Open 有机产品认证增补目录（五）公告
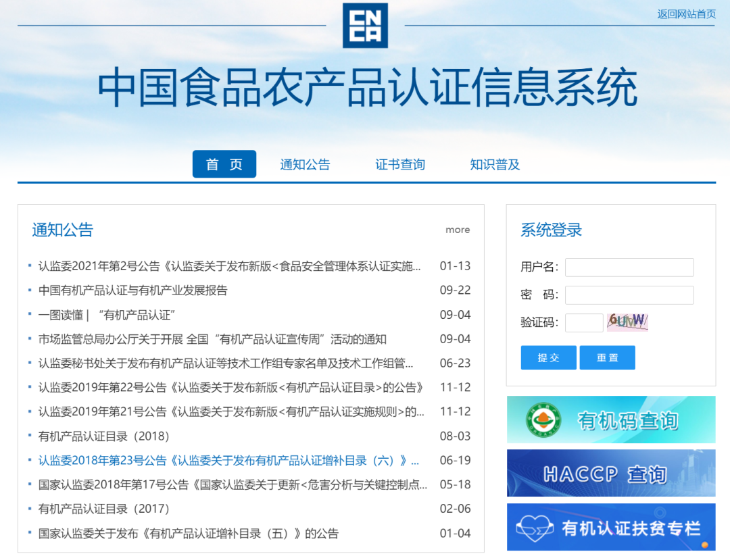 pyautogui.click(x=189, y=534)
